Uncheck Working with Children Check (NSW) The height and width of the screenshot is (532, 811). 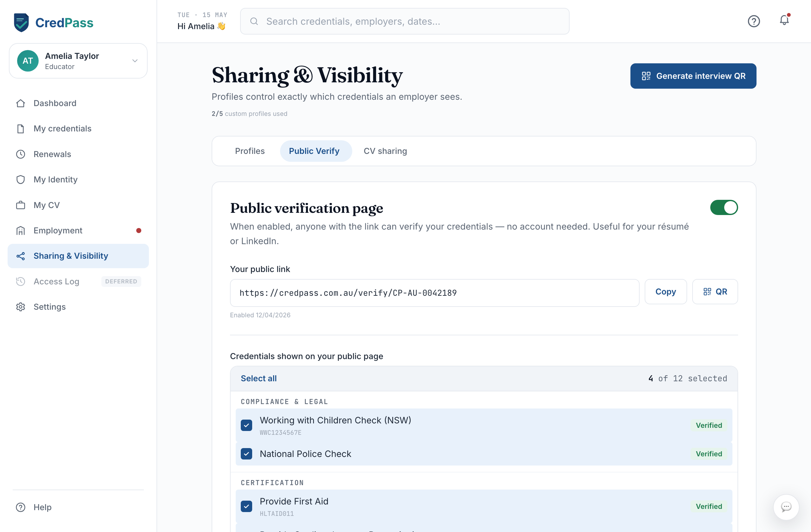pyautogui.click(x=246, y=425)
